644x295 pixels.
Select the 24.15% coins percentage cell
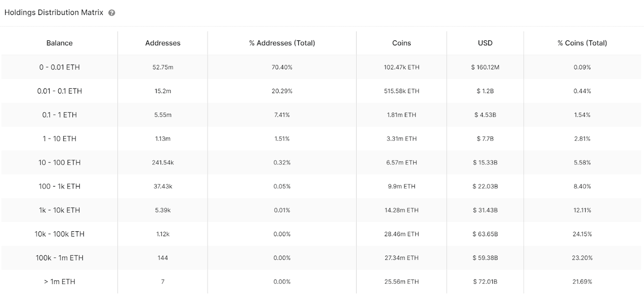582,234
